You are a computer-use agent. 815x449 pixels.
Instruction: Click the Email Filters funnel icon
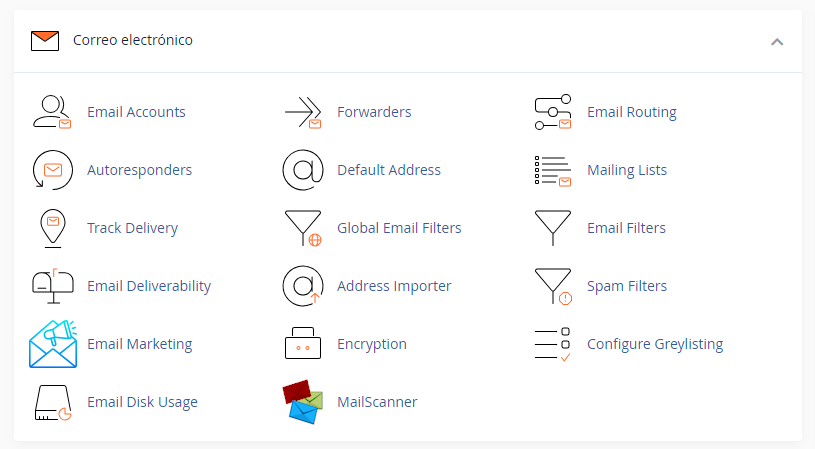(x=553, y=228)
